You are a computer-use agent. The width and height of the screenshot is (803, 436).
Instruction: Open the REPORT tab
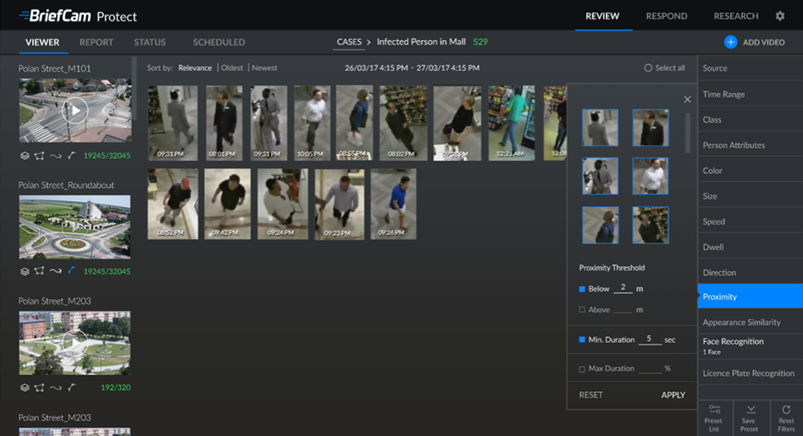coord(96,42)
